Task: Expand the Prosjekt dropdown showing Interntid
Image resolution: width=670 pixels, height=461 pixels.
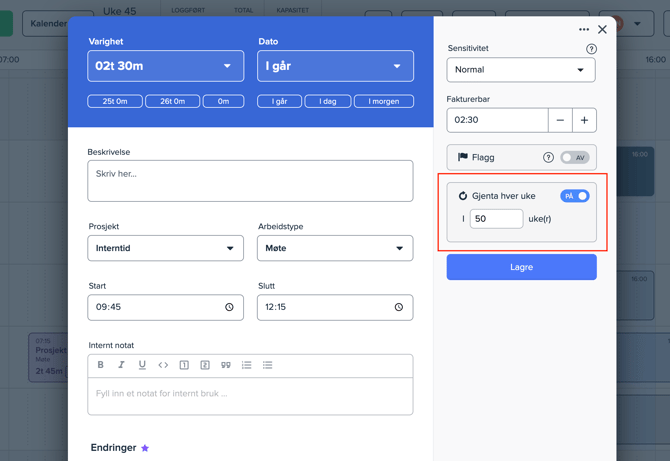Action: [166, 248]
